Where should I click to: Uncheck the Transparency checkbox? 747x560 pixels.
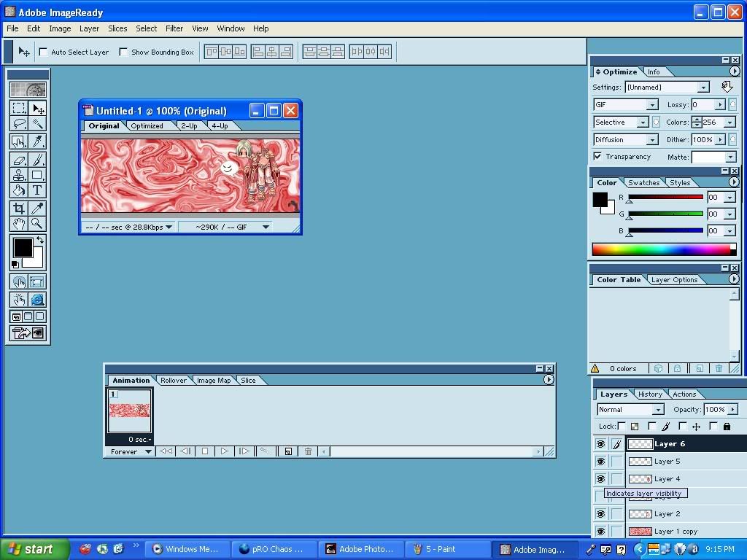[597, 156]
